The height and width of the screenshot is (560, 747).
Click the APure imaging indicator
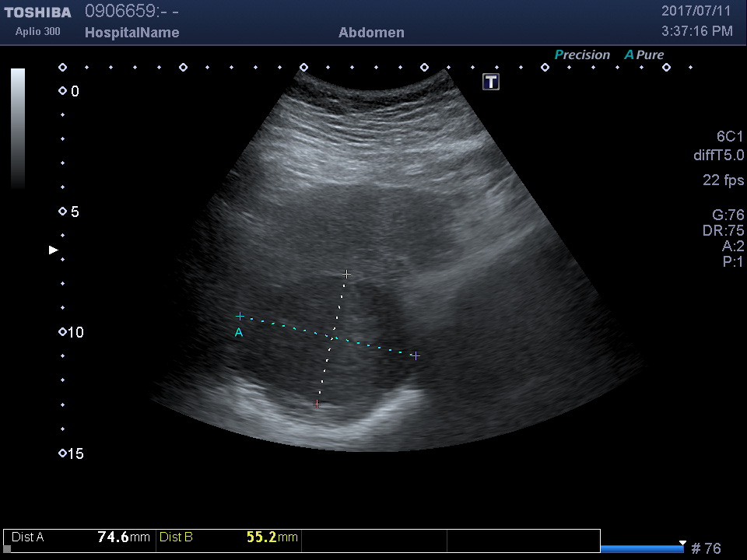(x=644, y=54)
